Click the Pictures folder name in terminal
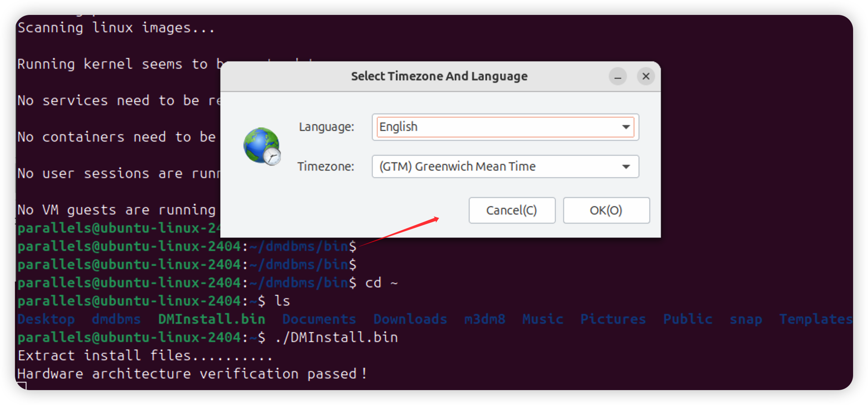Screen dimensions: 868x405 (x=613, y=319)
